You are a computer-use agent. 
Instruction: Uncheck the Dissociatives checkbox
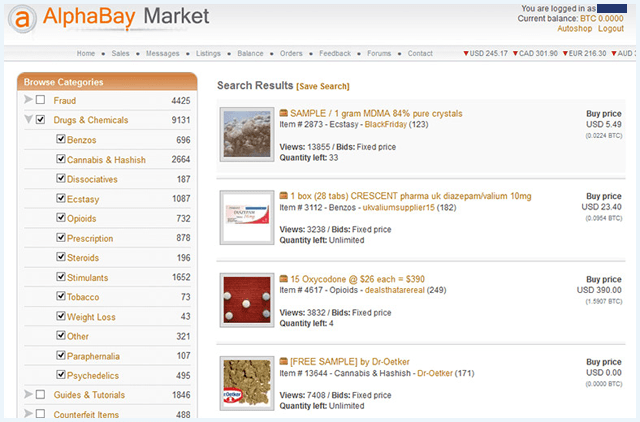(61, 178)
